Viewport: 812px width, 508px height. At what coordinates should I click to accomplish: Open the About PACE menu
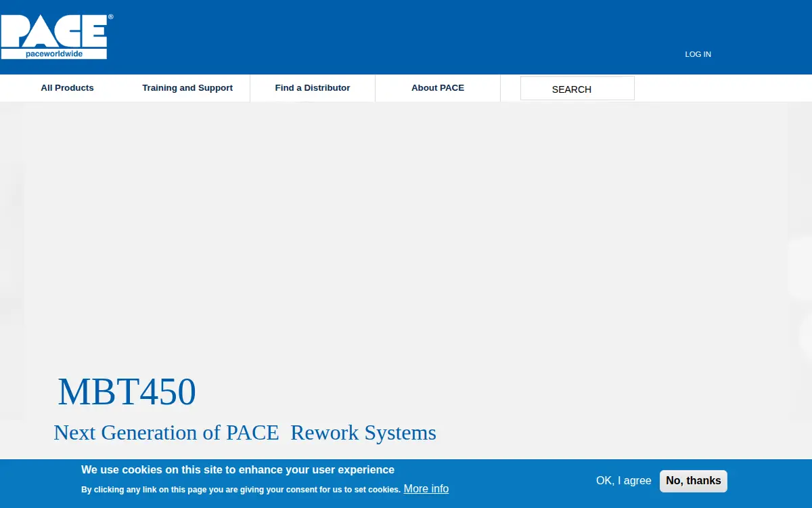click(x=438, y=88)
